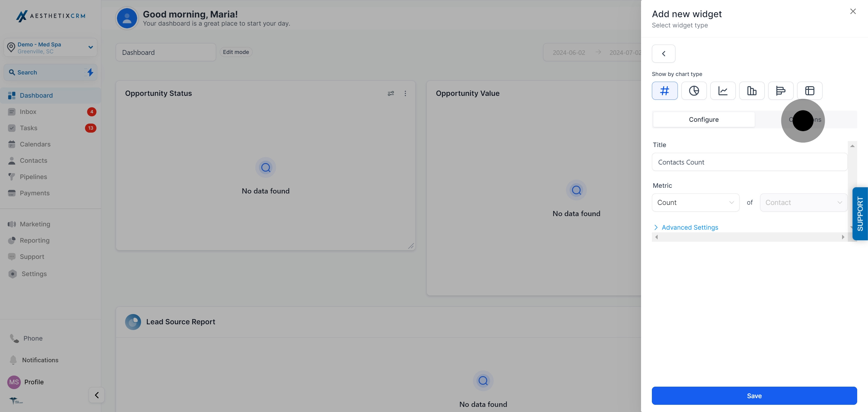Select the vertical bar chart widget type

click(752, 91)
